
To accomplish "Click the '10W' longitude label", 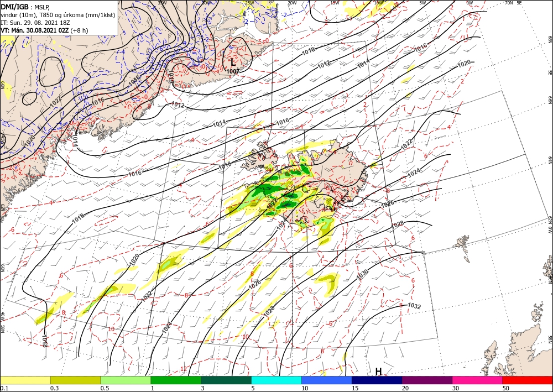I will pyautogui.click(x=378, y=3).
